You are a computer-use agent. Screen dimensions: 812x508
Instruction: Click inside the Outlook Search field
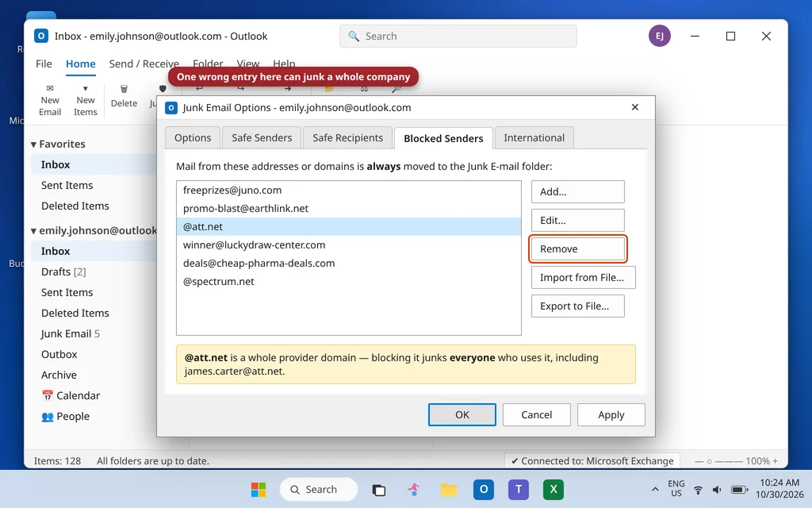tap(458, 37)
